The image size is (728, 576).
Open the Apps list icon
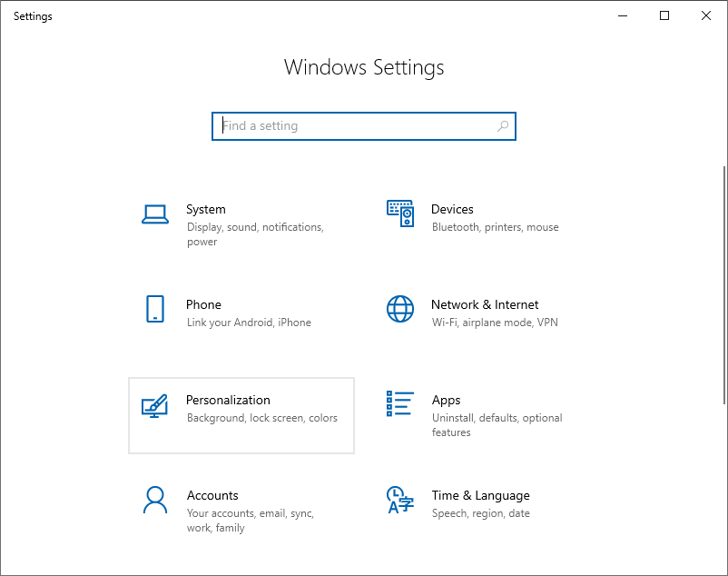[x=400, y=403]
